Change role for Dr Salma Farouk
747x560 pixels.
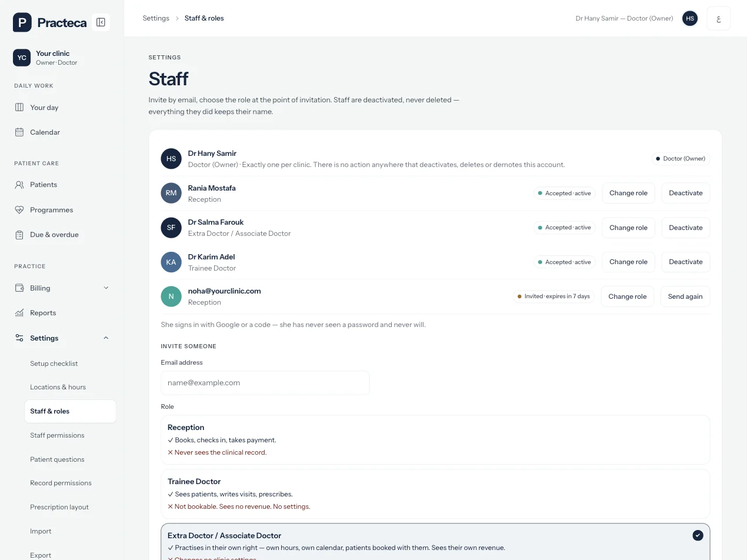tap(628, 228)
